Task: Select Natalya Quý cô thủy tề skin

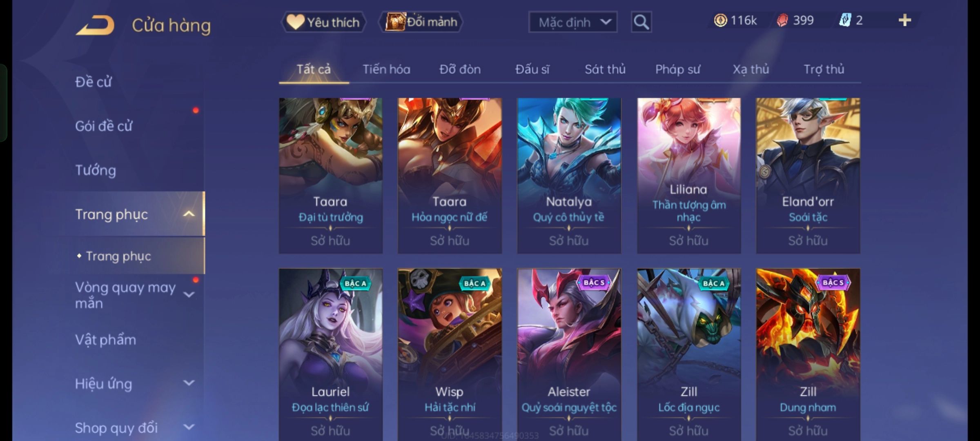Action: click(x=569, y=176)
